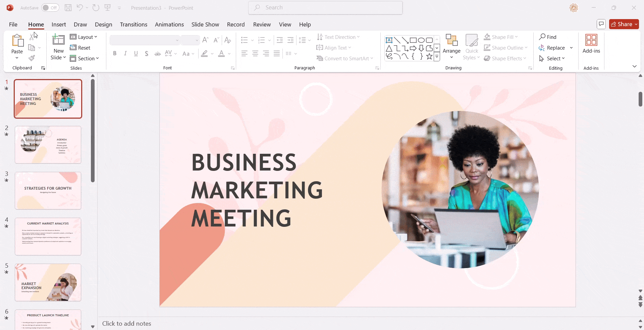Screen dimensions: 644x330
Task: Switch to the Design tab
Action: [x=103, y=24]
